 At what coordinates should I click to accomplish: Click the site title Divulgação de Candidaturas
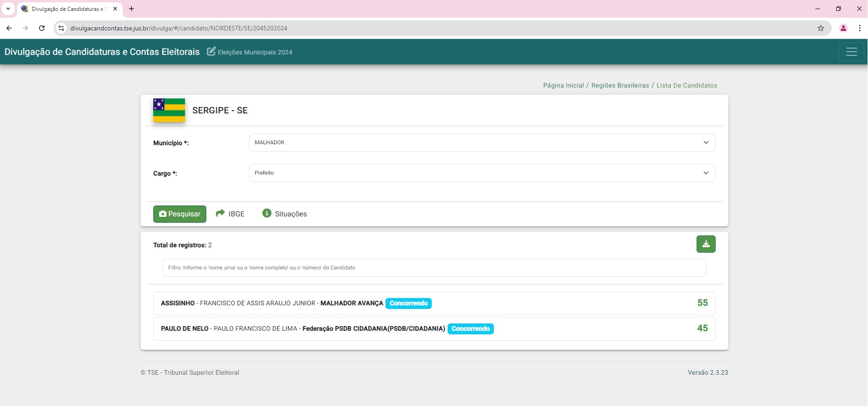point(102,52)
